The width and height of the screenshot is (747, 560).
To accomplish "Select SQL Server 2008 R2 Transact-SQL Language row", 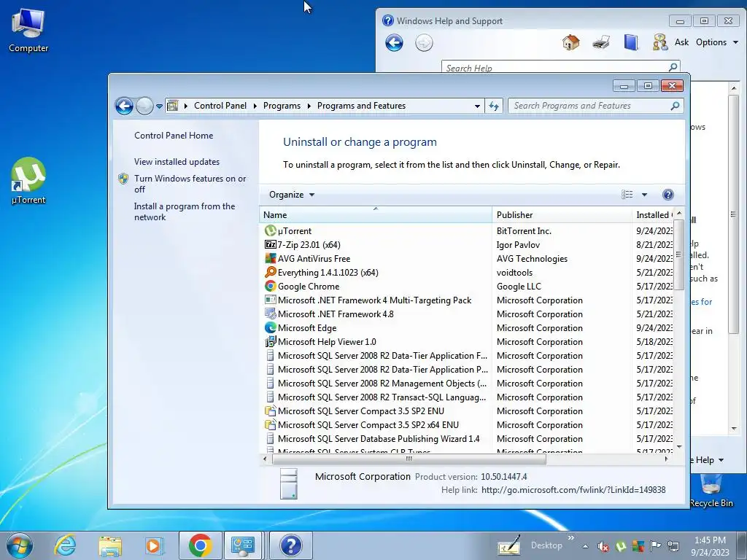I will tap(382, 397).
